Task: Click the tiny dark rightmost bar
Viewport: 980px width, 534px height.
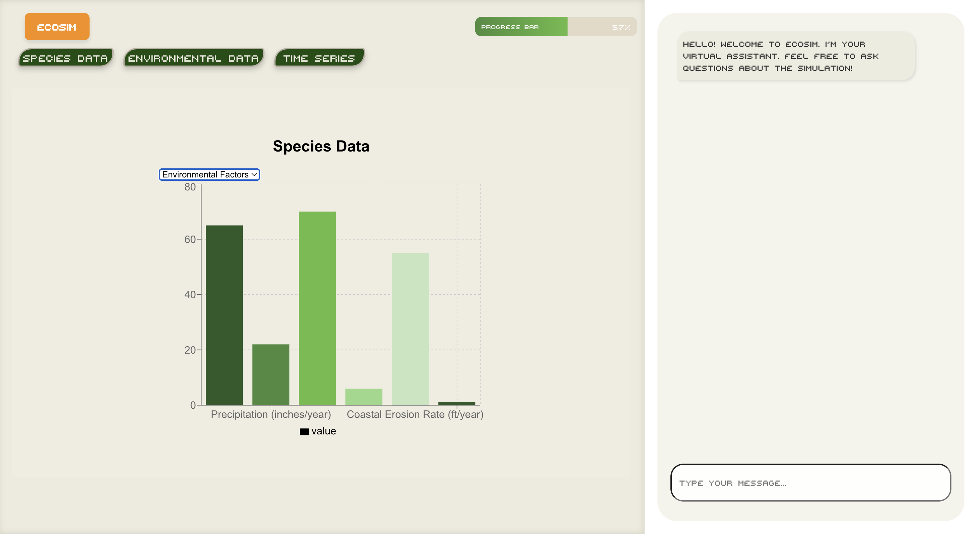Action: 457,403
